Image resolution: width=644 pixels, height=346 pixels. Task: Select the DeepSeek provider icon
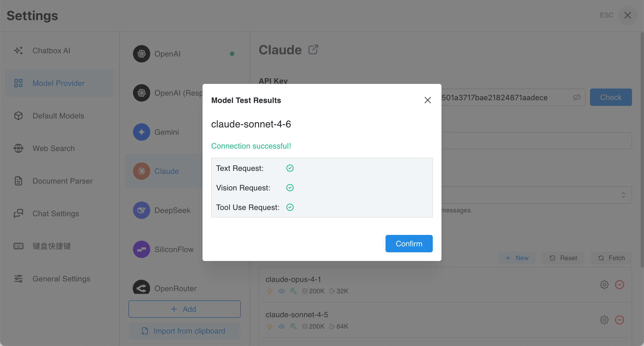pyautogui.click(x=141, y=210)
